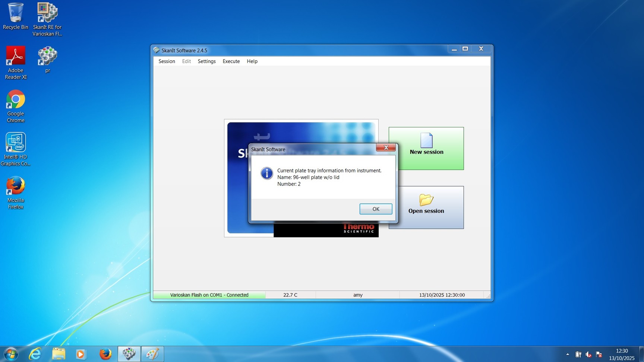This screenshot has width=644, height=362.
Task: Open the Session menu
Action: 167,61
